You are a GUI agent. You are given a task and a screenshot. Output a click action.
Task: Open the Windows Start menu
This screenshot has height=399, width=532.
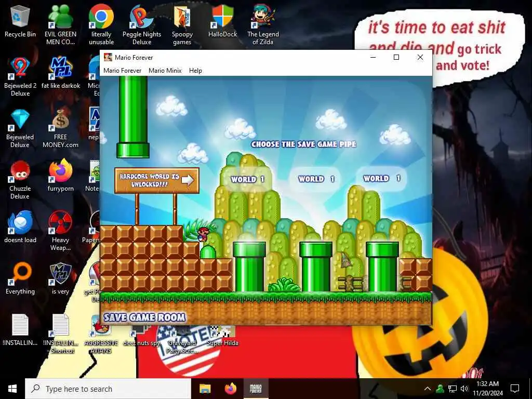pos(12,389)
